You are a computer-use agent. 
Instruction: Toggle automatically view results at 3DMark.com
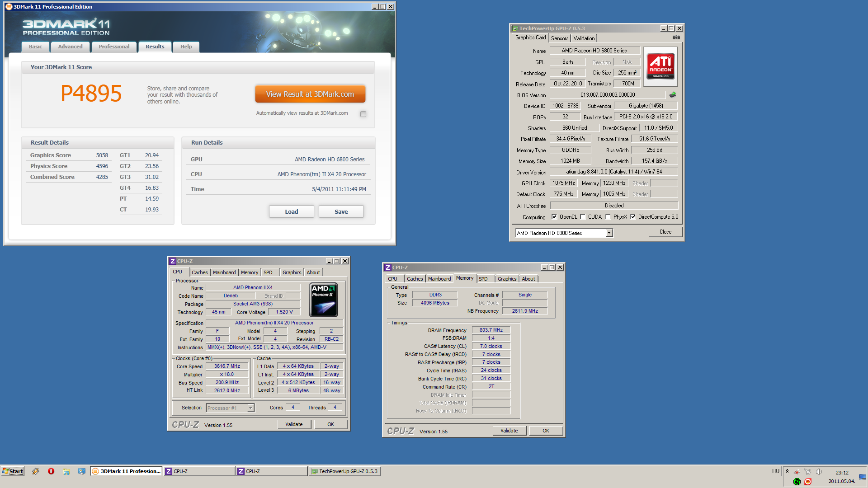363,114
